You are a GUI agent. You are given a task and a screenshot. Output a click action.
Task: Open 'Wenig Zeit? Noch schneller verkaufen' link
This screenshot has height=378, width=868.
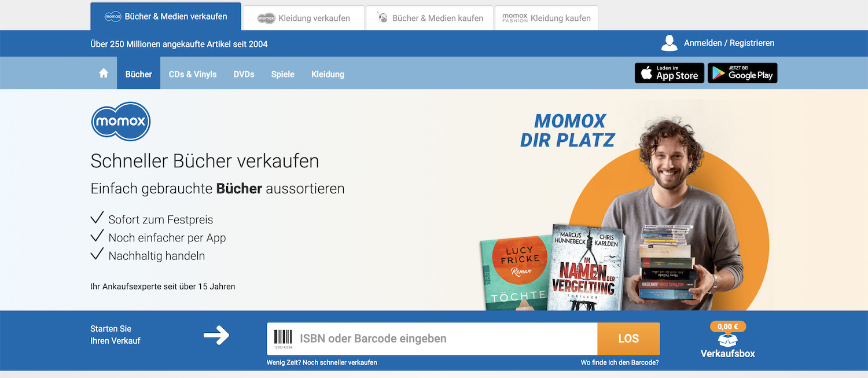pyautogui.click(x=322, y=362)
